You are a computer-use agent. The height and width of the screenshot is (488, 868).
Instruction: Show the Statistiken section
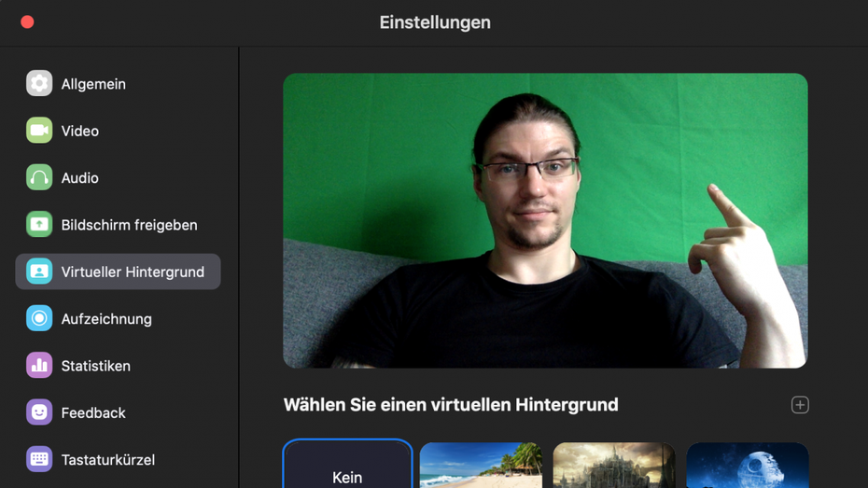click(x=96, y=367)
